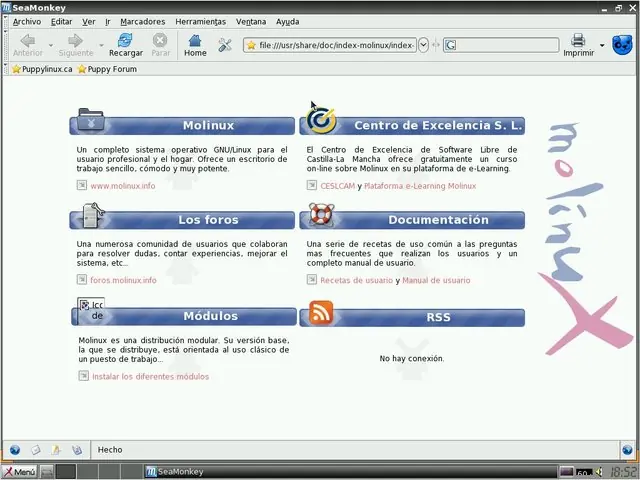Open the Archivo menu

pos(27,22)
